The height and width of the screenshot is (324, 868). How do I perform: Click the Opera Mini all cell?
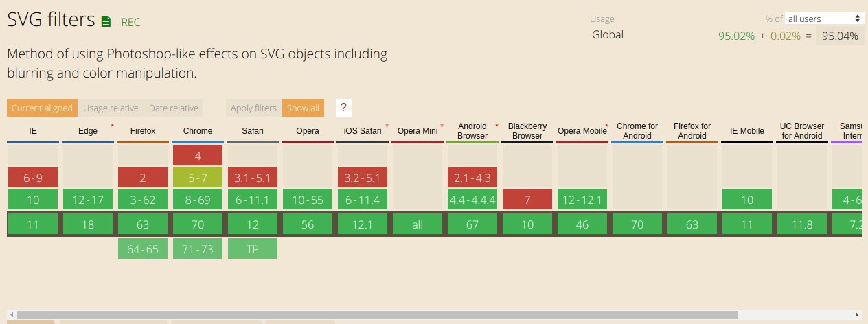(418, 224)
